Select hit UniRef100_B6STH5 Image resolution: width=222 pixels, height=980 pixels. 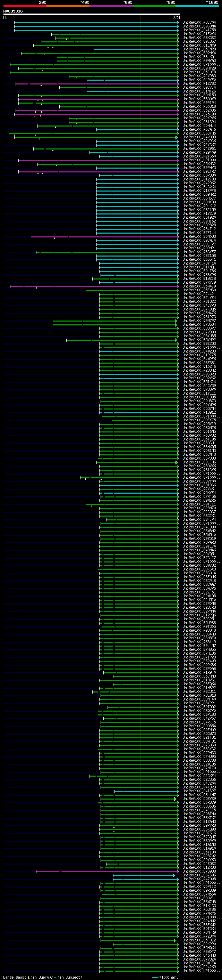click(x=199, y=133)
